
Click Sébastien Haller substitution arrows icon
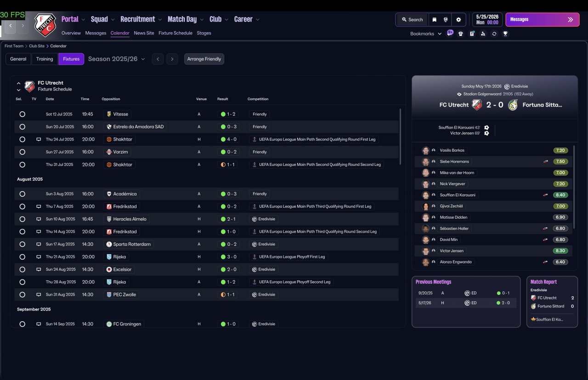point(545,228)
